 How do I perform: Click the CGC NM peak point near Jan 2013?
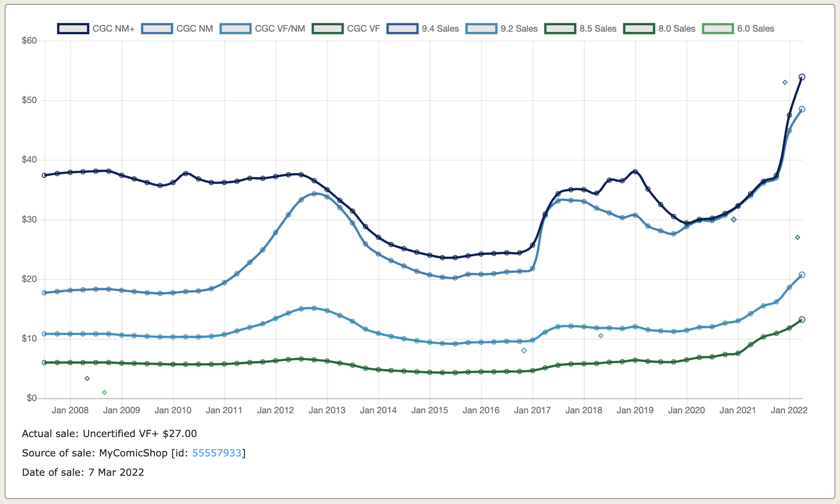[x=314, y=194]
